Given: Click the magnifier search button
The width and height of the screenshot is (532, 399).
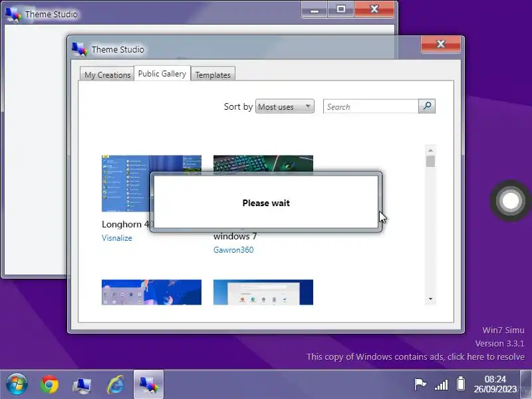Looking at the screenshot, I should tap(427, 106).
